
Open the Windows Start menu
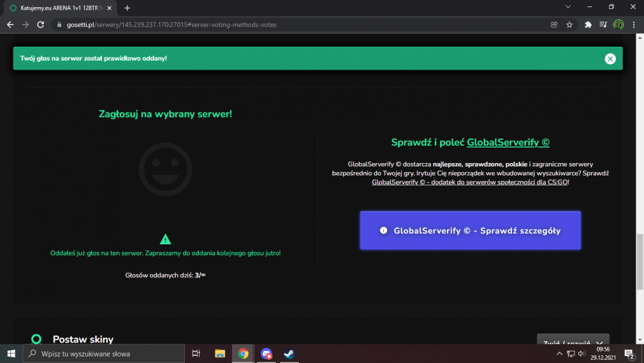click(x=11, y=353)
